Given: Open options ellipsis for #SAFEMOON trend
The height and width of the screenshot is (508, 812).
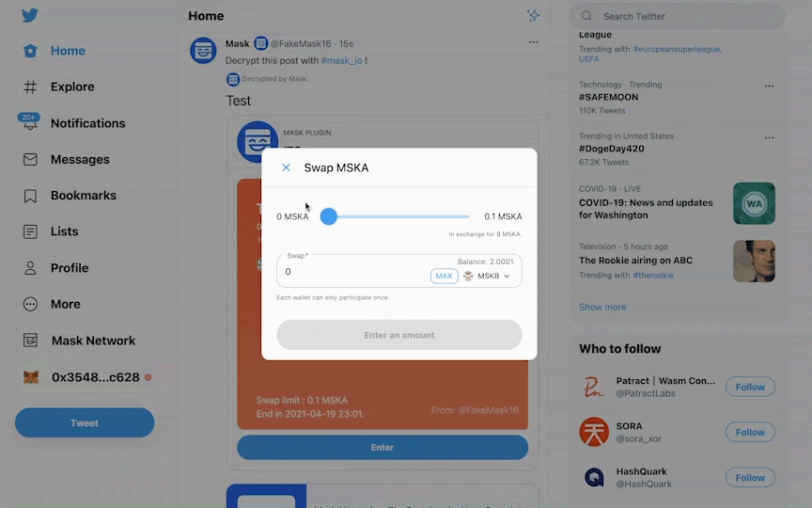Looking at the screenshot, I should point(769,86).
